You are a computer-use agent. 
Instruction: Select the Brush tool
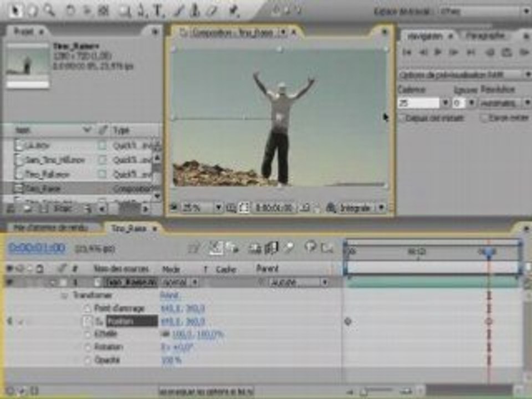click(x=178, y=11)
